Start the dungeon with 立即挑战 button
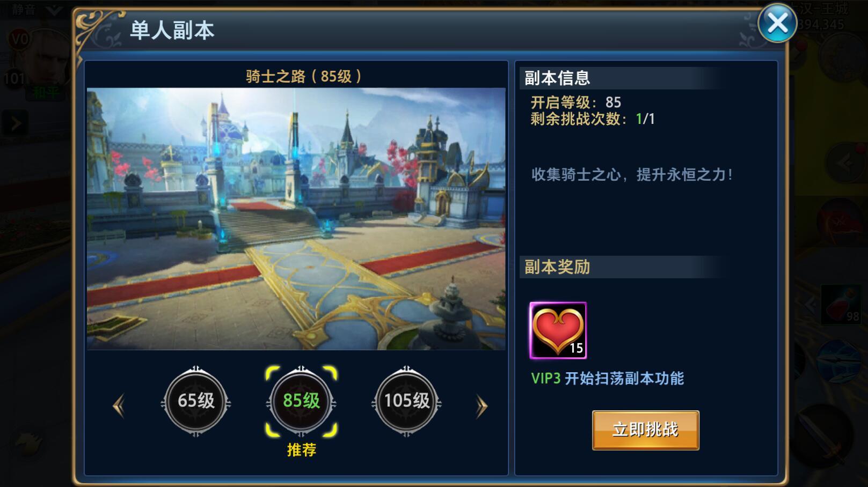The width and height of the screenshot is (868, 487). [x=645, y=430]
